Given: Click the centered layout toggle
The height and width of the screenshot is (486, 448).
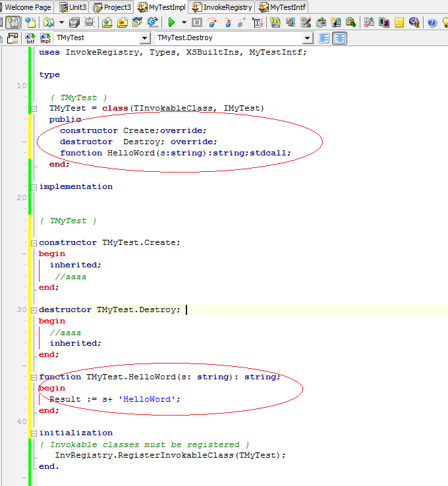Looking at the screenshot, I should pos(339,38).
